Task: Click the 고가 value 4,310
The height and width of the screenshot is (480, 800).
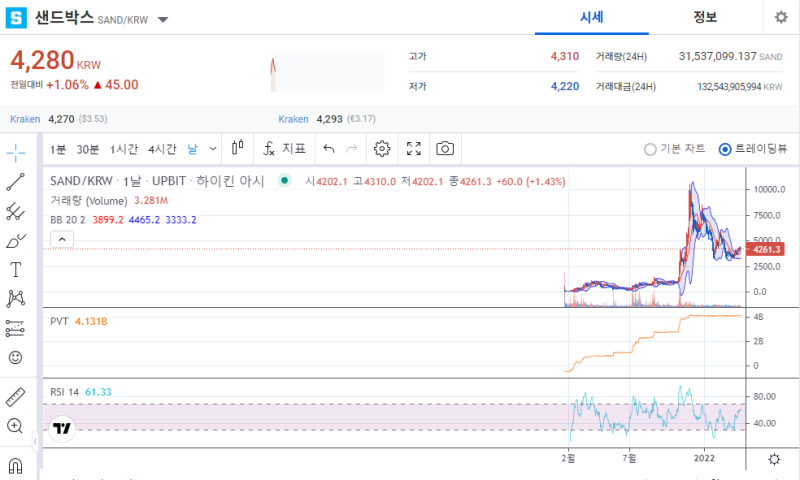Action: tap(565, 56)
